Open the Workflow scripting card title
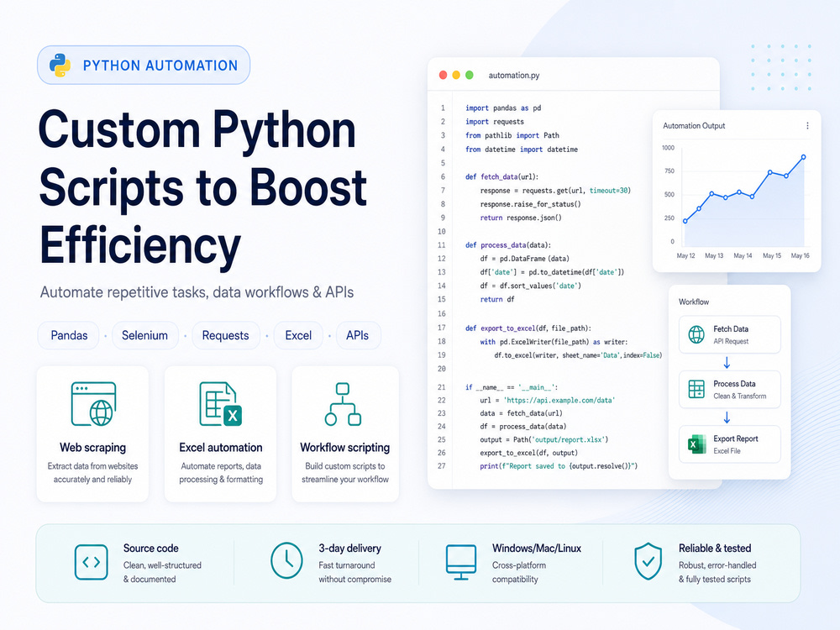This screenshot has height=630, width=840. [x=345, y=448]
